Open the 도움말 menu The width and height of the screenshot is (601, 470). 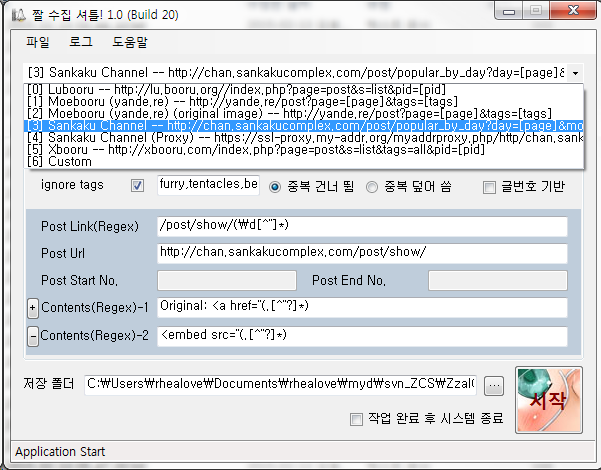click(130, 41)
